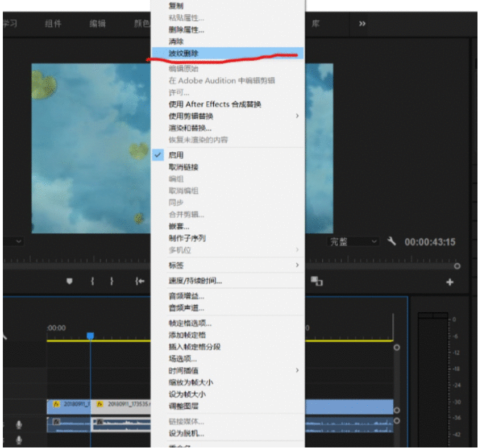Screen dimensions: 478x448
Task: Toggle the marker icon in the timeline toolbar
Action: tap(69, 281)
